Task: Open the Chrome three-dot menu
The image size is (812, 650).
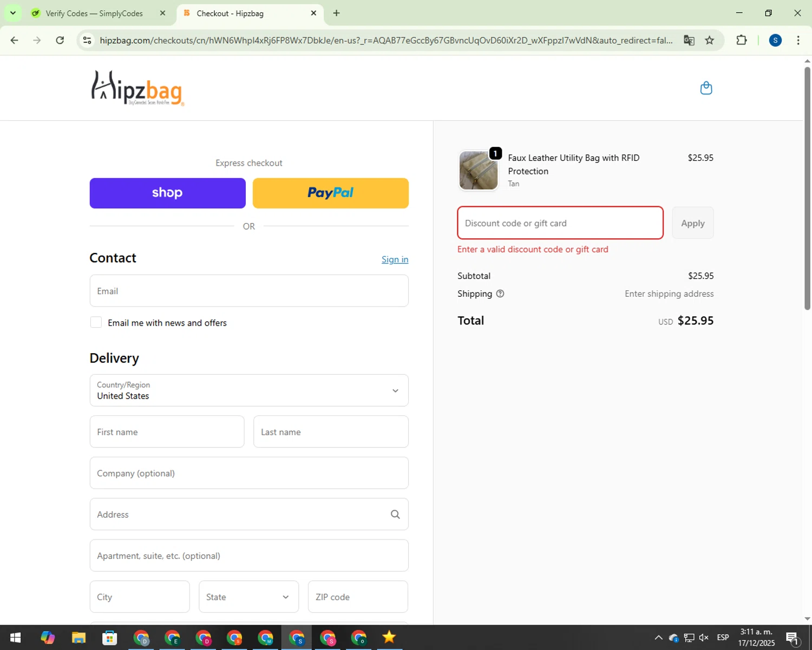Action: coord(798,40)
